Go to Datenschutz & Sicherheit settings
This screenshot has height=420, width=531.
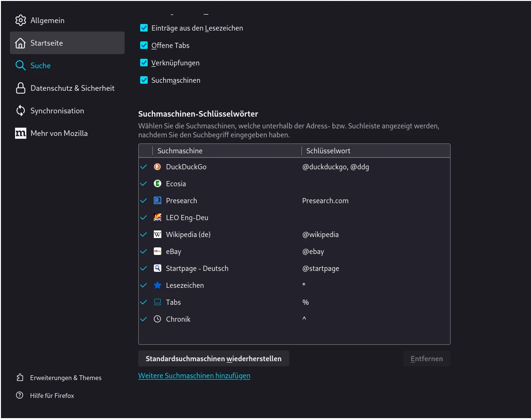tap(72, 88)
